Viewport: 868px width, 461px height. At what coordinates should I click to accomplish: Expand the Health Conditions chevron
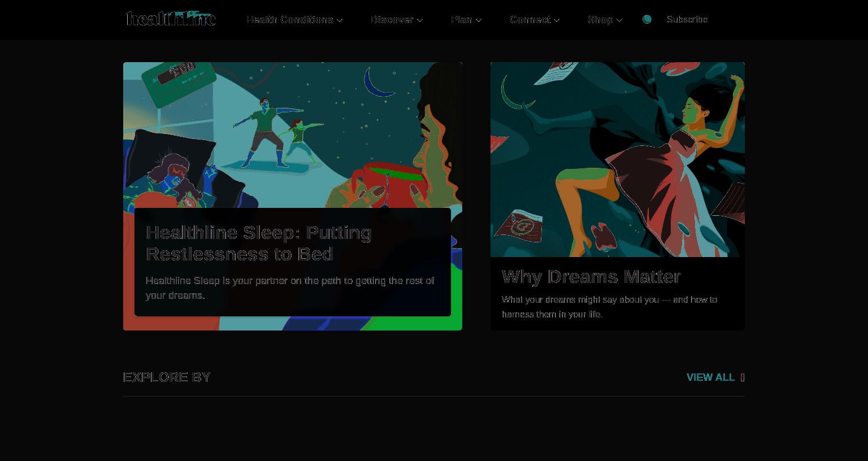pos(340,20)
